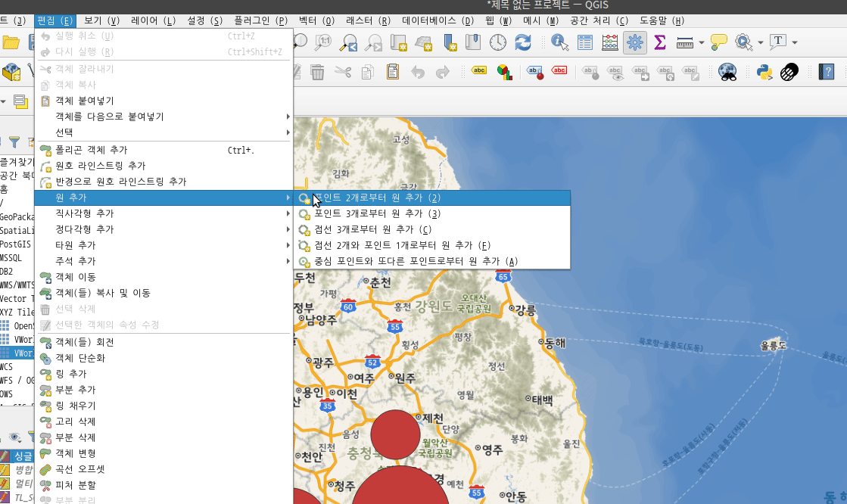Image resolution: width=847 pixels, height=504 pixels.
Task: Select 중심 포인트와 또다른 포인트로부터 원 추가
Action: (431, 261)
